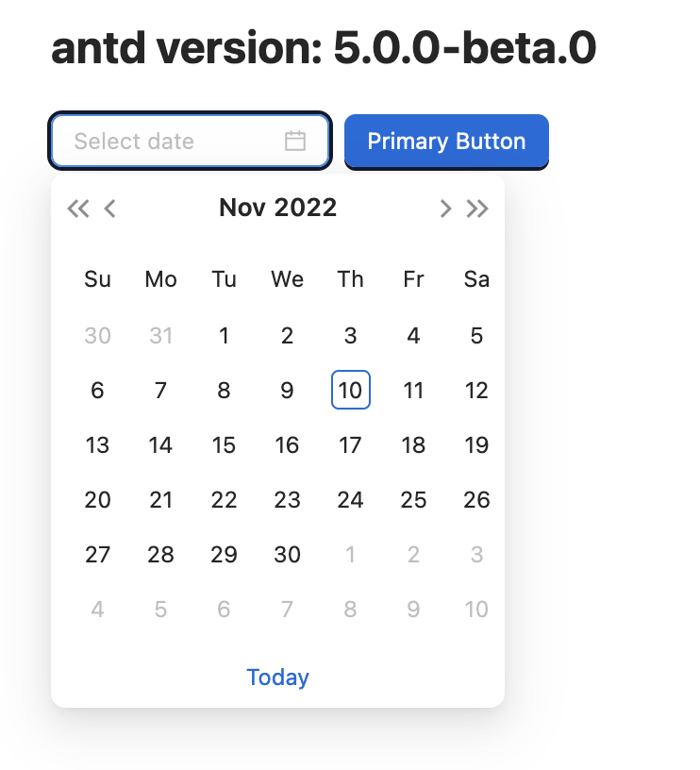Jump to next year with double-right chevron
Viewport: 700px width, 770px height.
pos(477,208)
